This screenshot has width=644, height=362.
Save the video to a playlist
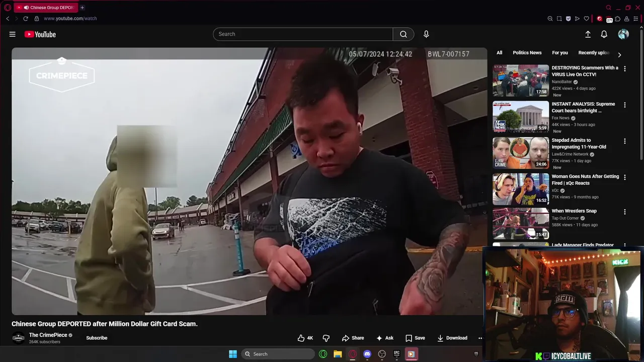[x=415, y=338]
